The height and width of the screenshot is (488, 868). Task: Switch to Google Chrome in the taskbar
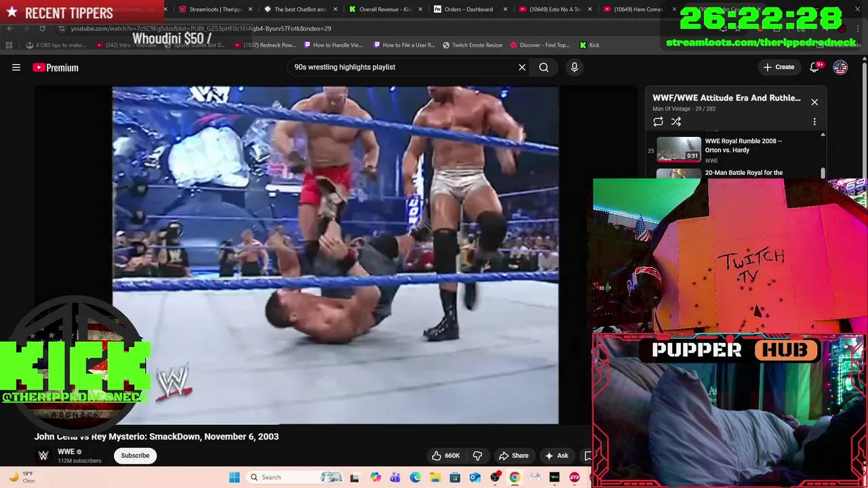515,477
